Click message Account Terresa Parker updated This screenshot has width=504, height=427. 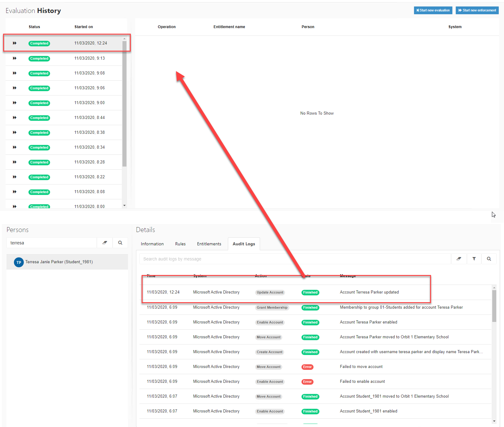[x=369, y=292]
